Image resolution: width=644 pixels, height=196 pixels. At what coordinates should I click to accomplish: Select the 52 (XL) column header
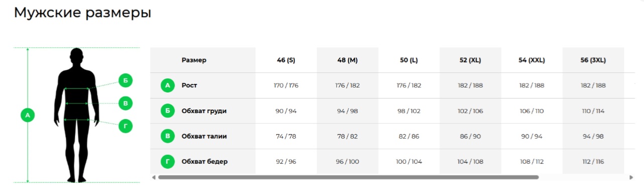470,60
